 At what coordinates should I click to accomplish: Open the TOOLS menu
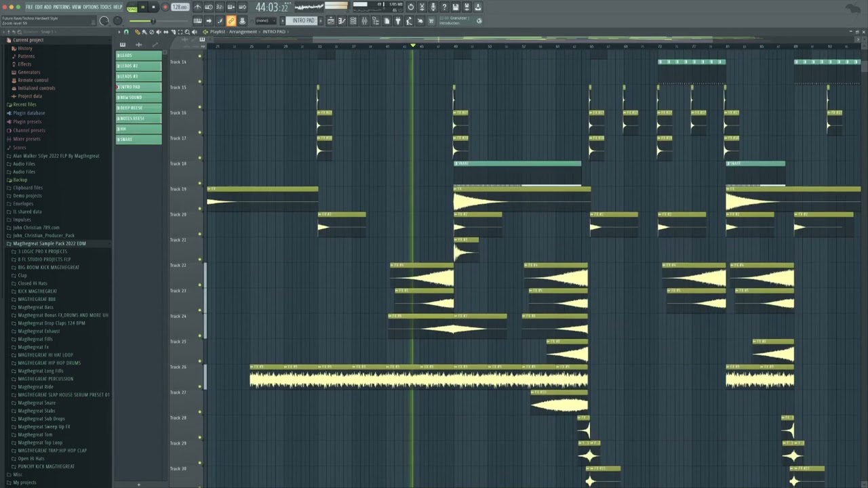pos(106,7)
